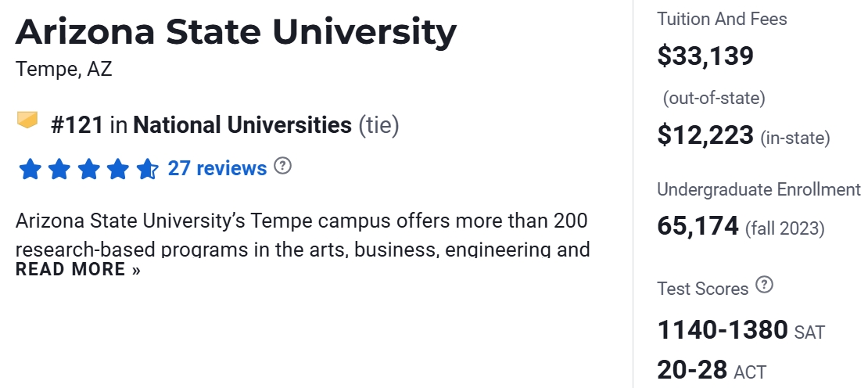Screen dimensions: 868x388
Task: Click the Tempe, AZ location text
Action: [63, 70]
